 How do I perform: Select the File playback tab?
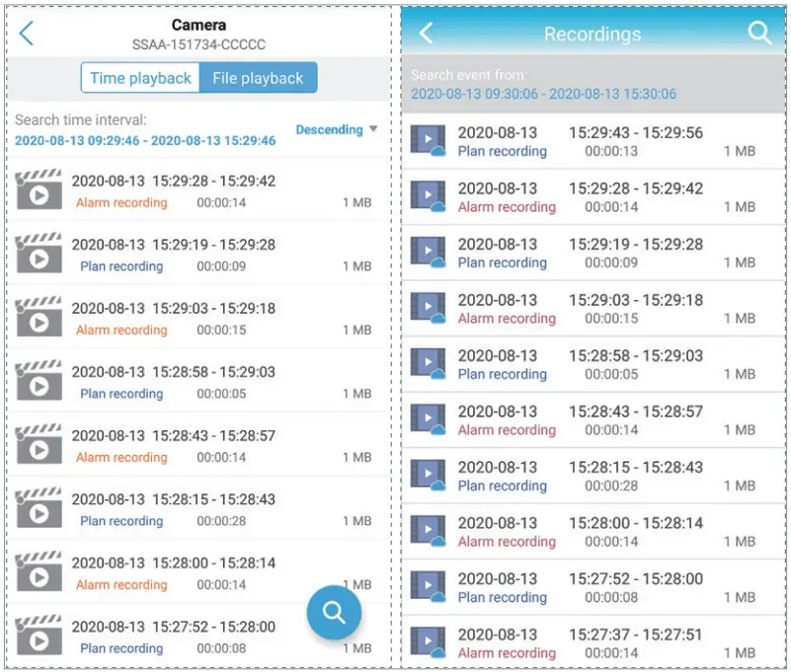258,78
